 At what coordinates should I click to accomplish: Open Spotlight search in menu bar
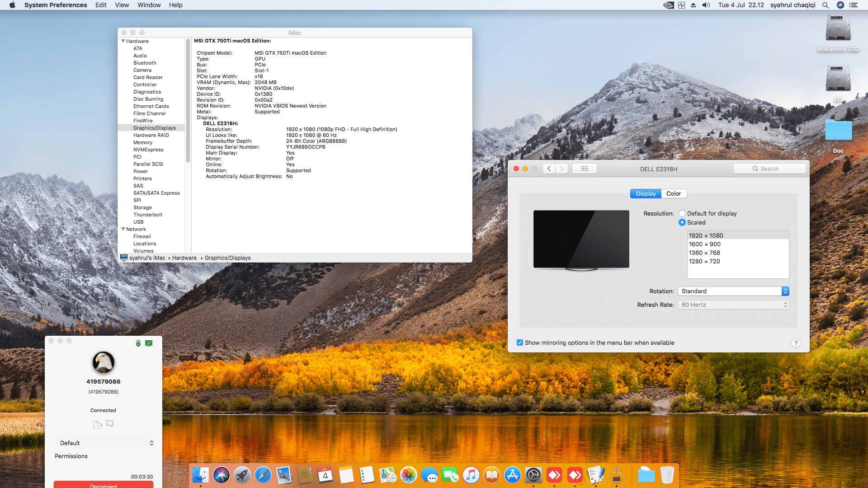[826, 5]
